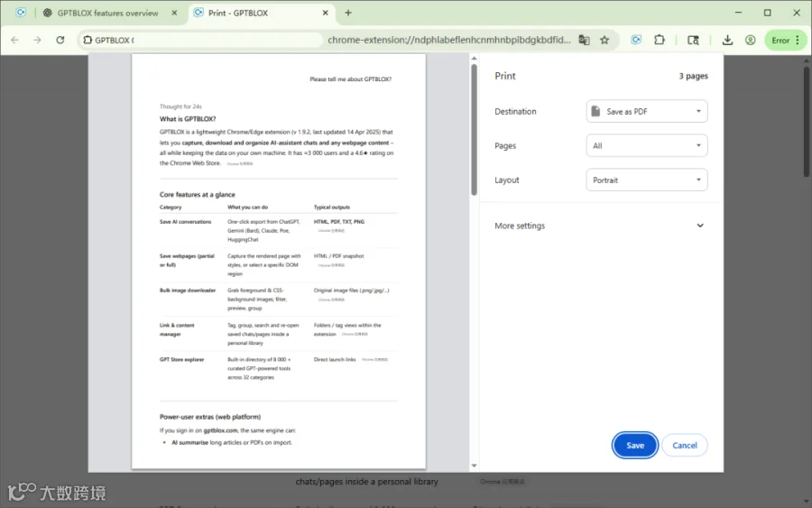The height and width of the screenshot is (508, 812).
Task: Click 'Please tell me about GPTBLOX?' text
Action: [x=351, y=79]
